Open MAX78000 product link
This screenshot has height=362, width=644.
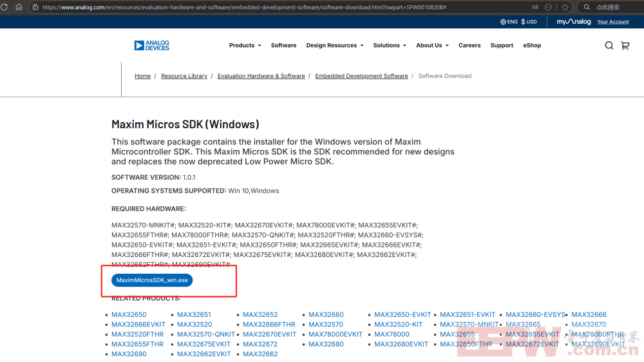tap(392, 334)
